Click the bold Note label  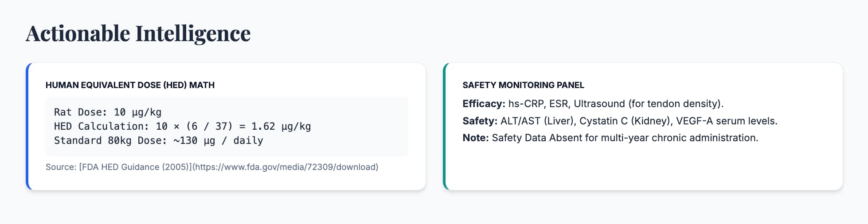coord(475,138)
